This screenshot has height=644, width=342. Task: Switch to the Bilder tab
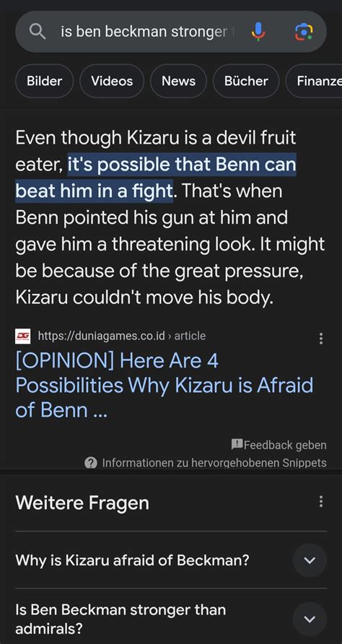[44, 81]
